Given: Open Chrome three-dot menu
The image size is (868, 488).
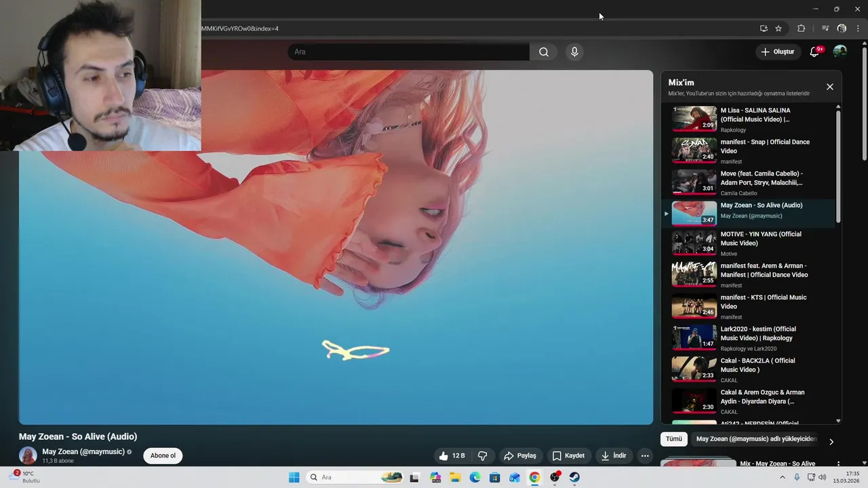Looking at the screenshot, I should (x=858, y=28).
